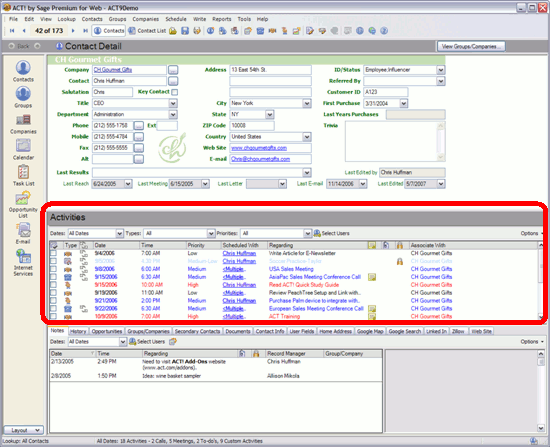Open Companies in the left sidebar

pyautogui.click(x=23, y=124)
